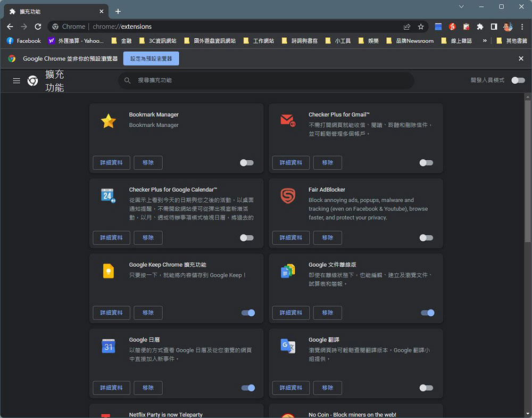Open the tab search dropdown arrow
The height and width of the screenshot is (418, 532).
click(461, 7)
